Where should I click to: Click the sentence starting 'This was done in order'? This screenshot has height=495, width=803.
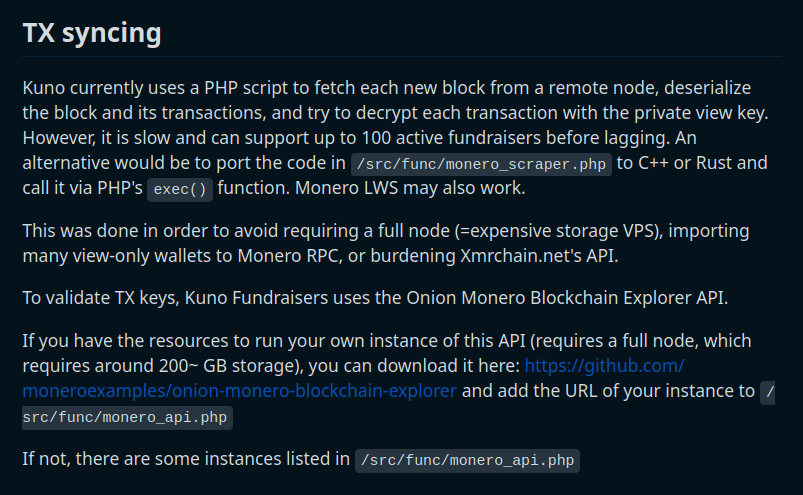[x=386, y=243]
